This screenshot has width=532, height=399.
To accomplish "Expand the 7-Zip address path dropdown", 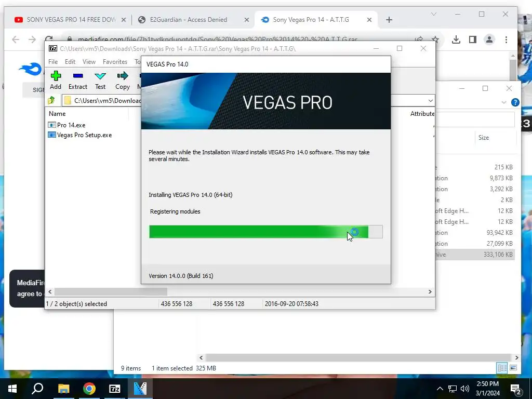I will [x=430, y=101].
